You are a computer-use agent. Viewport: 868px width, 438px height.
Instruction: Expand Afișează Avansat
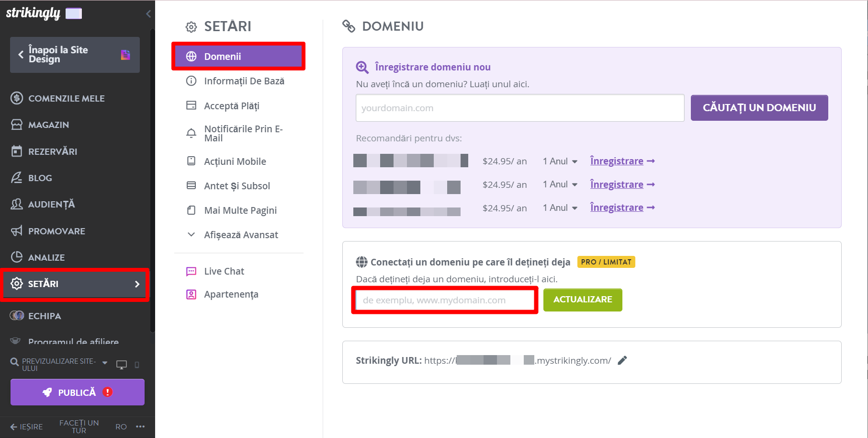tap(241, 235)
